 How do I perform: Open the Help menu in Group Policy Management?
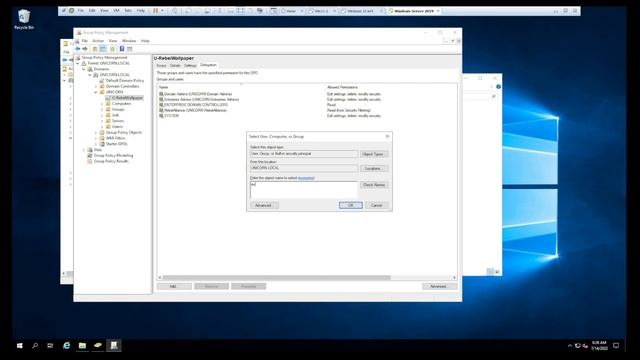[x=145, y=41]
